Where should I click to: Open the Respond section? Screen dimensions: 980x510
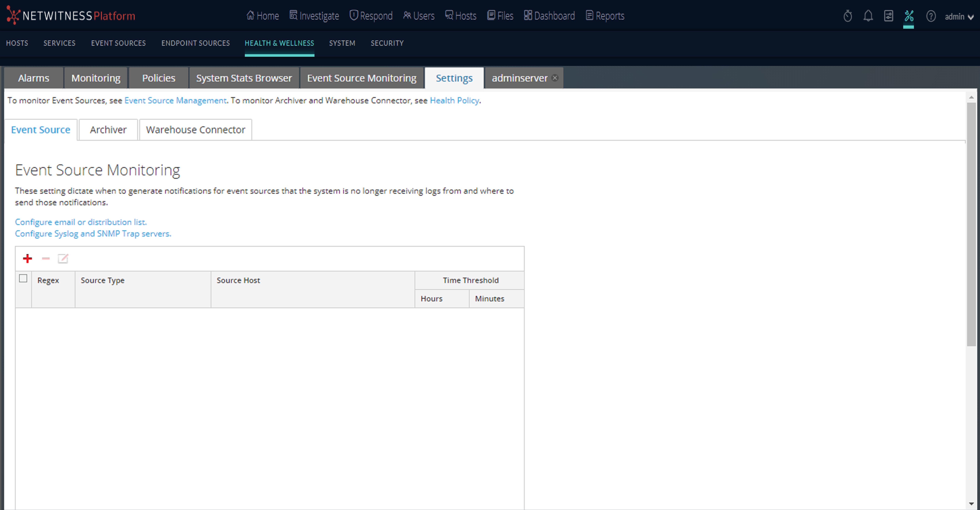(371, 16)
